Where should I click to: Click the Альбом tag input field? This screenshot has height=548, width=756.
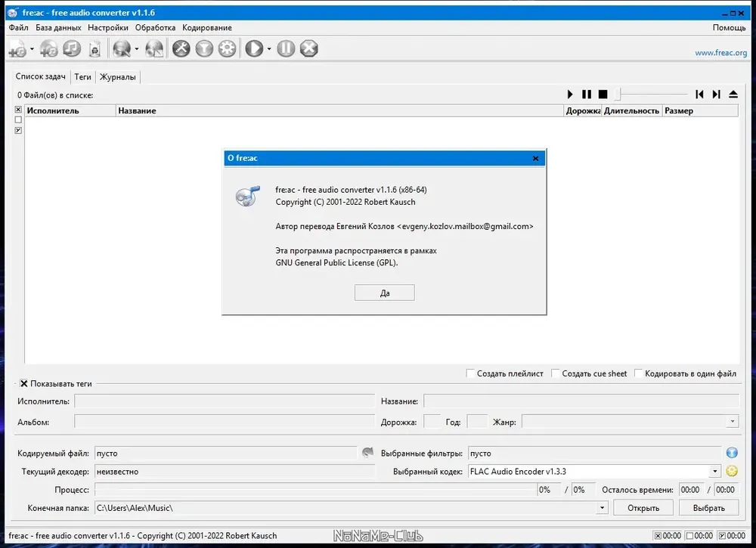pyautogui.click(x=225, y=422)
